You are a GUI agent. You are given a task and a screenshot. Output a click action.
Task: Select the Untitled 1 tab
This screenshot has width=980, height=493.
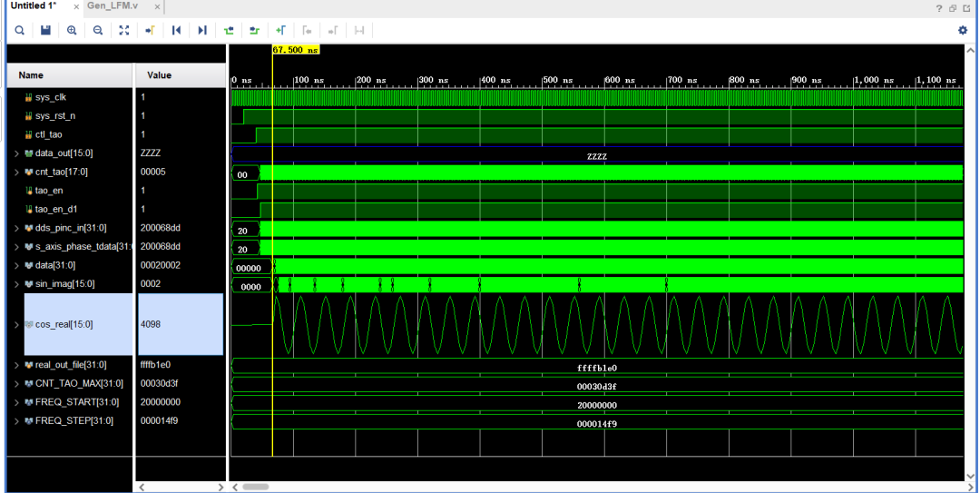[x=34, y=6]
